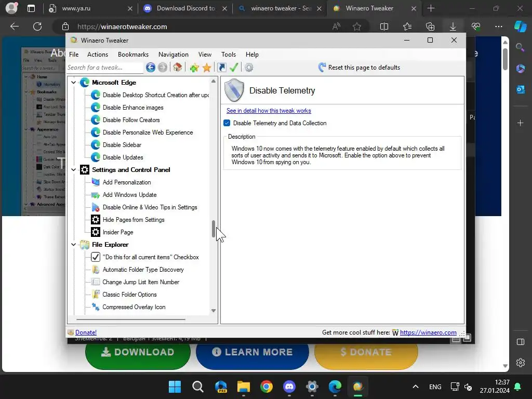Open the File menu
The height and width of the screenshot is (399, 532).
click(x=74, y=55)
